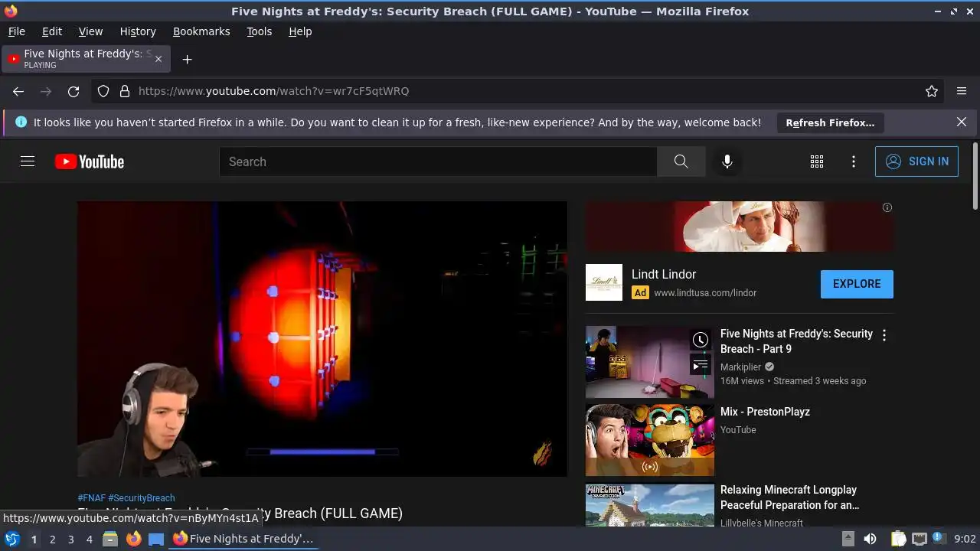Viewport: 980px width, 551px height.
Task: Click the video player area
Action: click(x=322, y=339)
